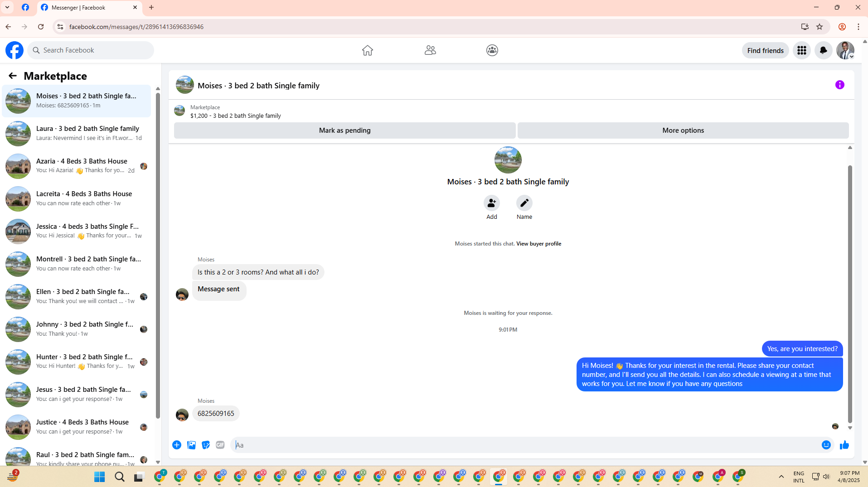Click the site information icon in address bar
The height and width of the screenshot is (487, 868).
(x=60, y=27)
